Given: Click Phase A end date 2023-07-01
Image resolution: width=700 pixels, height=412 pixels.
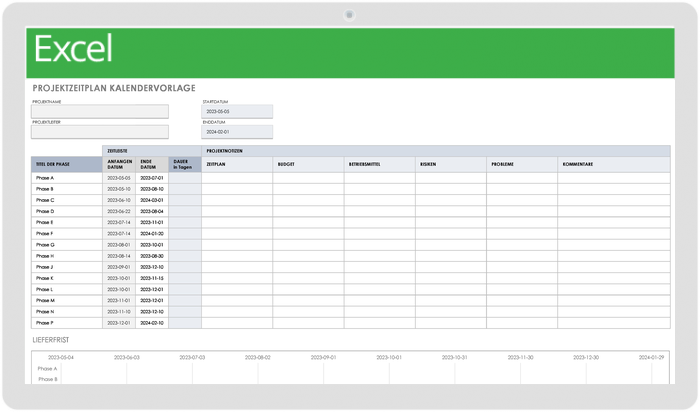Looking at the screenshot, I should 152,178.
